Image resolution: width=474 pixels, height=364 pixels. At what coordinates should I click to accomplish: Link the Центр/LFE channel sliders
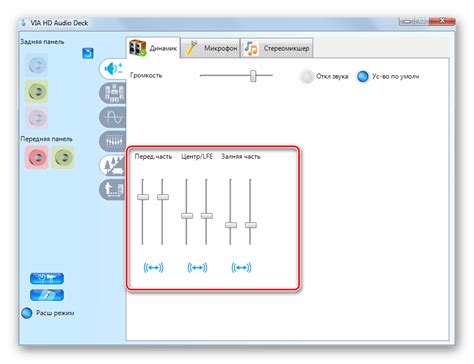(197, 267)
